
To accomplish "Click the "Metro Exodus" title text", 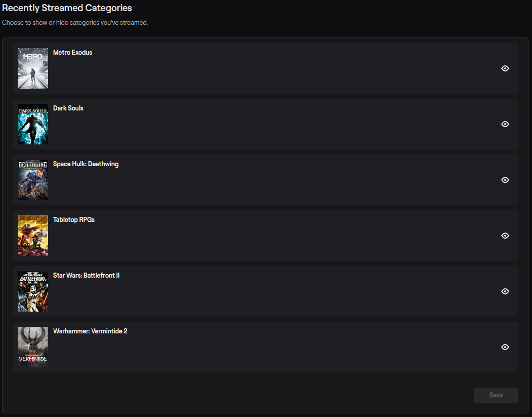I will coord(72,52).
